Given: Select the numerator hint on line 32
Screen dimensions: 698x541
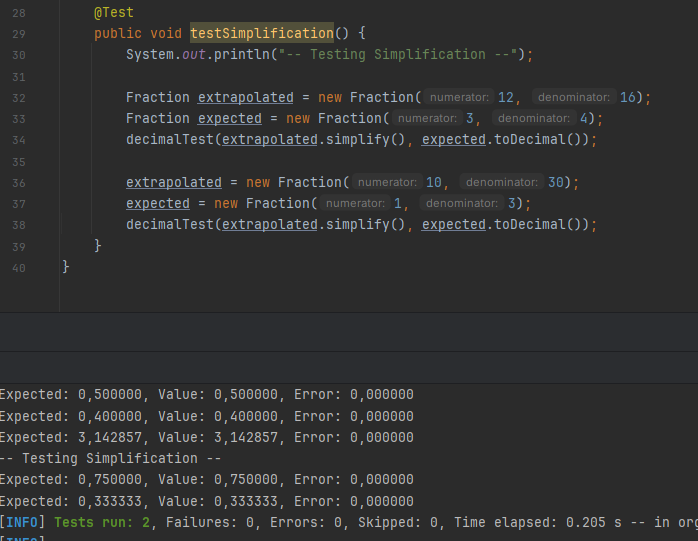Looking at the screenshot, I should pyautogui.click(x=459, y=97).
